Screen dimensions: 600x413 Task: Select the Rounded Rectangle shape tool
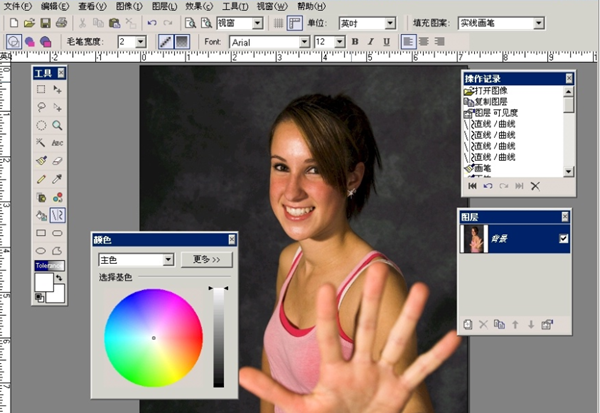57,233
